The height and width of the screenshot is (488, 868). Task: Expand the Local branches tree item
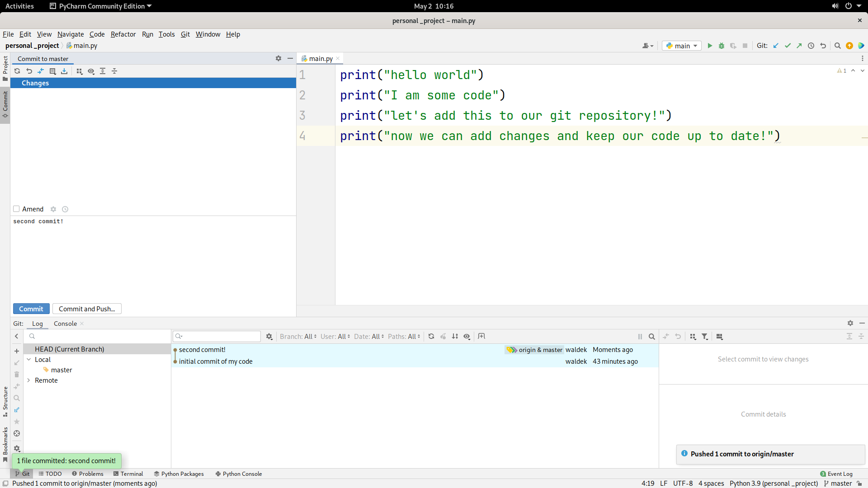tap(29, 359)
